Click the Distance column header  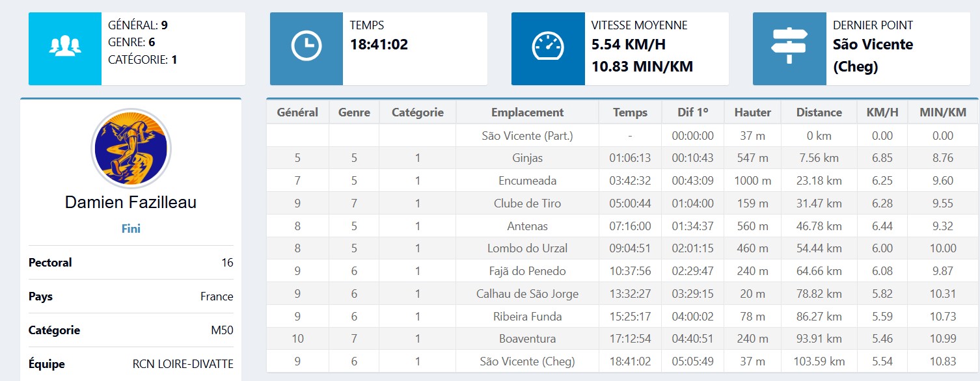(819, 112)
